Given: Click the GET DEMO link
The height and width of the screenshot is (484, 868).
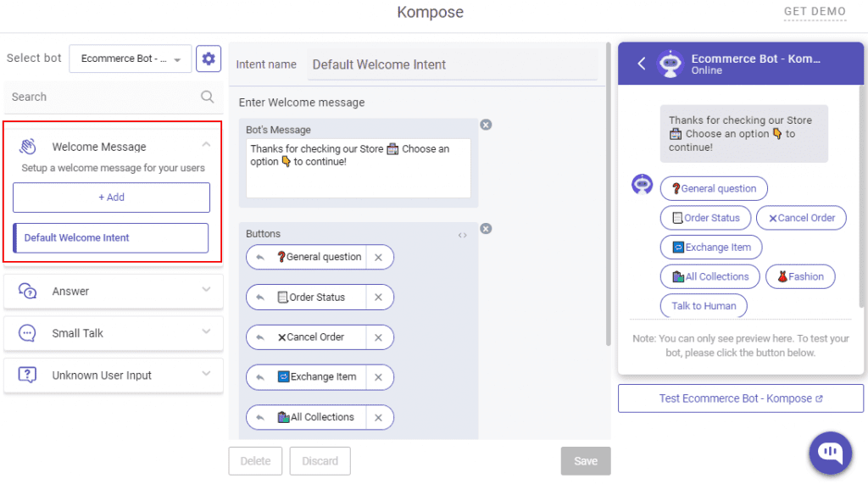Looking at the screenshot, I should (815, 12).
